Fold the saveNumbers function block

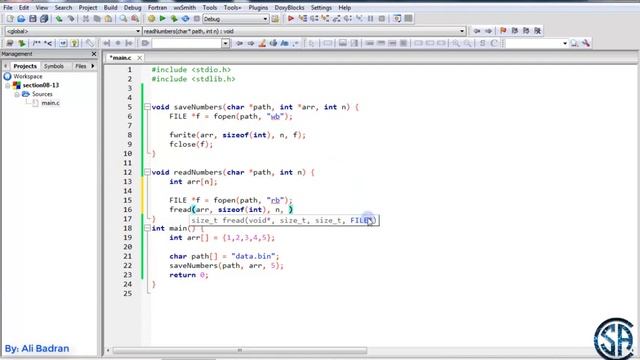click(147, 107)
